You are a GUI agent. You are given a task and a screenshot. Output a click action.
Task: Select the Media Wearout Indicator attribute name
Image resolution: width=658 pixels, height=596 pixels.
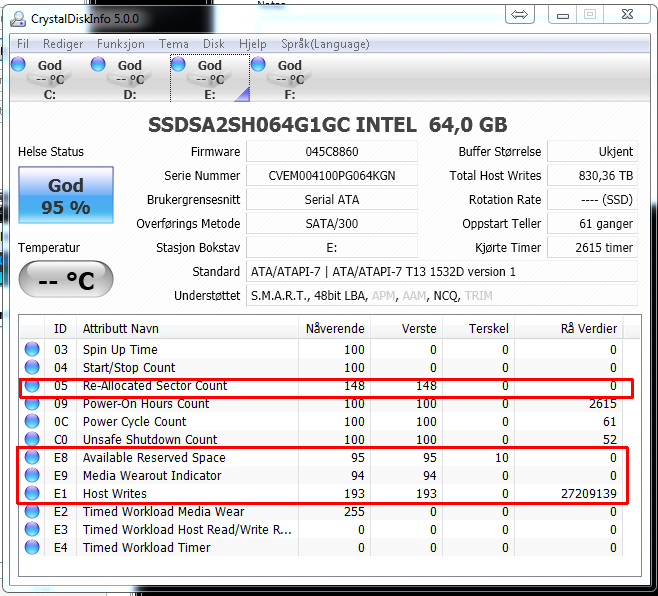(x=152, y=476)
